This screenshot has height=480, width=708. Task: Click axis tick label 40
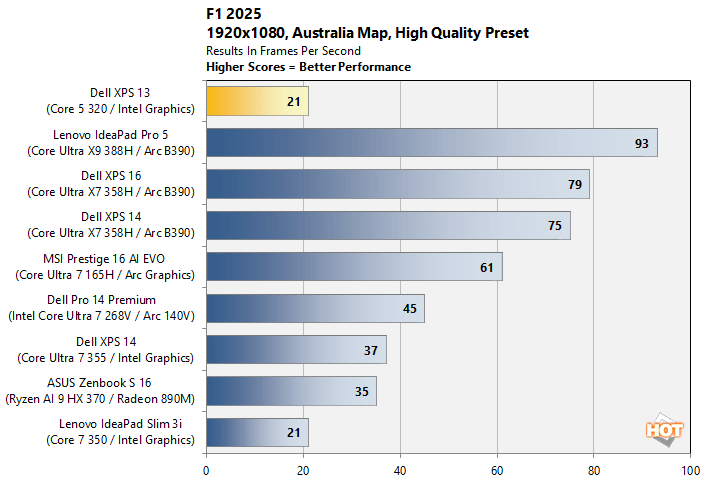(x=400, y=471)
